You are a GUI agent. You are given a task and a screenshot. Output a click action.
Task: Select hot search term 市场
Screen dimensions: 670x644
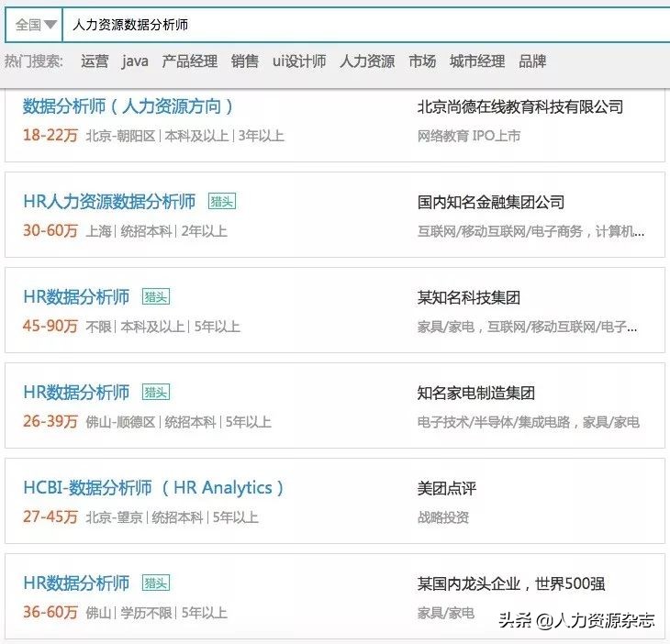click(x=422, y=61)
